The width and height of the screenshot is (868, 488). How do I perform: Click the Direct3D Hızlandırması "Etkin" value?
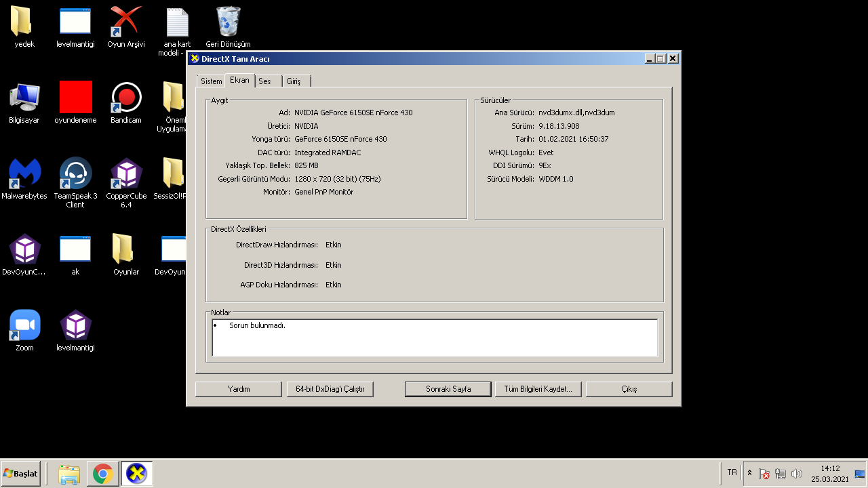pyautogui.click(x=333, y=265)
